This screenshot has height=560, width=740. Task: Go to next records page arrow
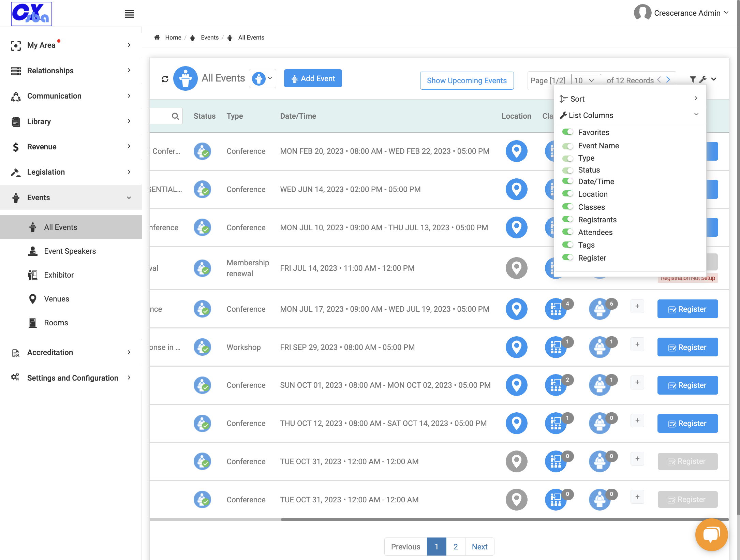(668, 79)
